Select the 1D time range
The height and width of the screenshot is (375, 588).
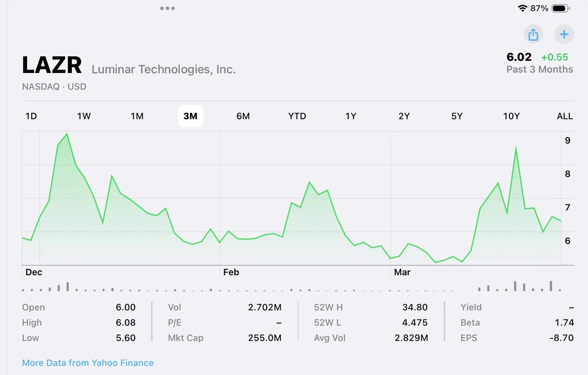[x=31, y=116]
